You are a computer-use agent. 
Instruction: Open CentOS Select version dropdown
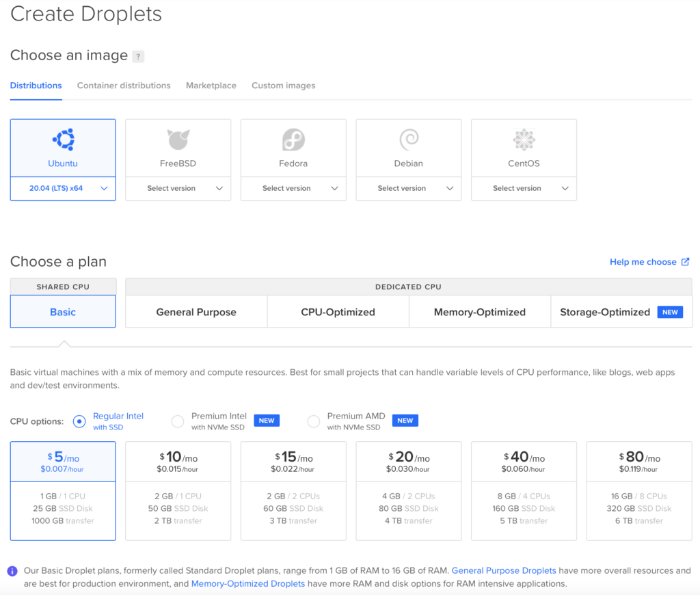pyautogui.click(x=524, y=189)
